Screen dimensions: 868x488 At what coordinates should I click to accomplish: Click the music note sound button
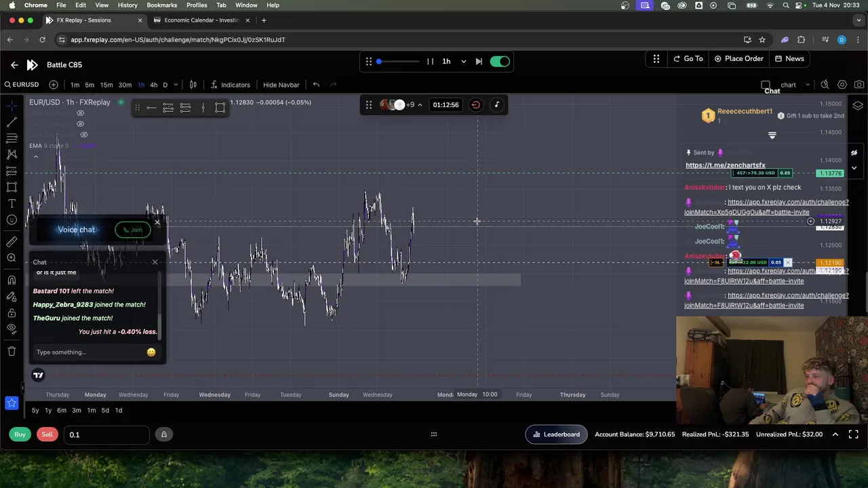(496, 104)
